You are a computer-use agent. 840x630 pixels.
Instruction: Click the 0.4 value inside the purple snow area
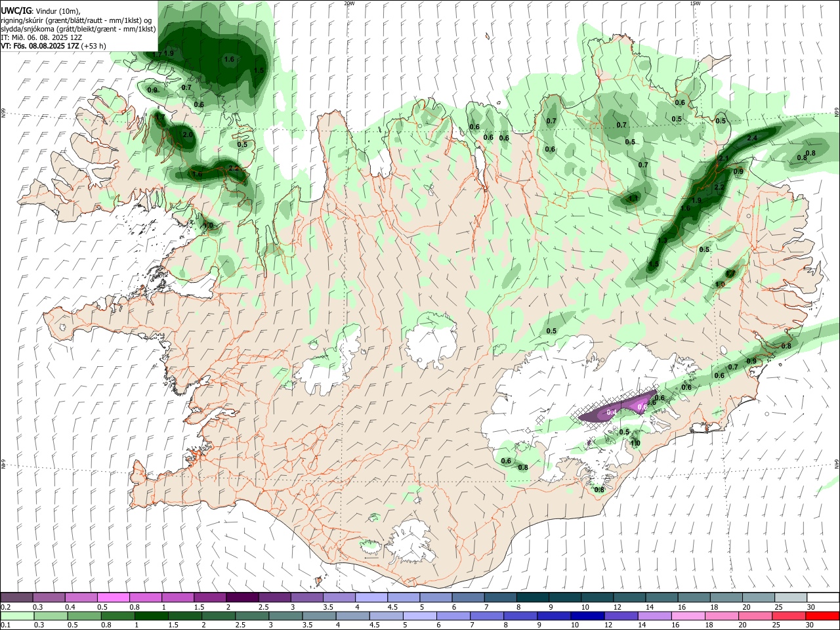click(612, 412)
